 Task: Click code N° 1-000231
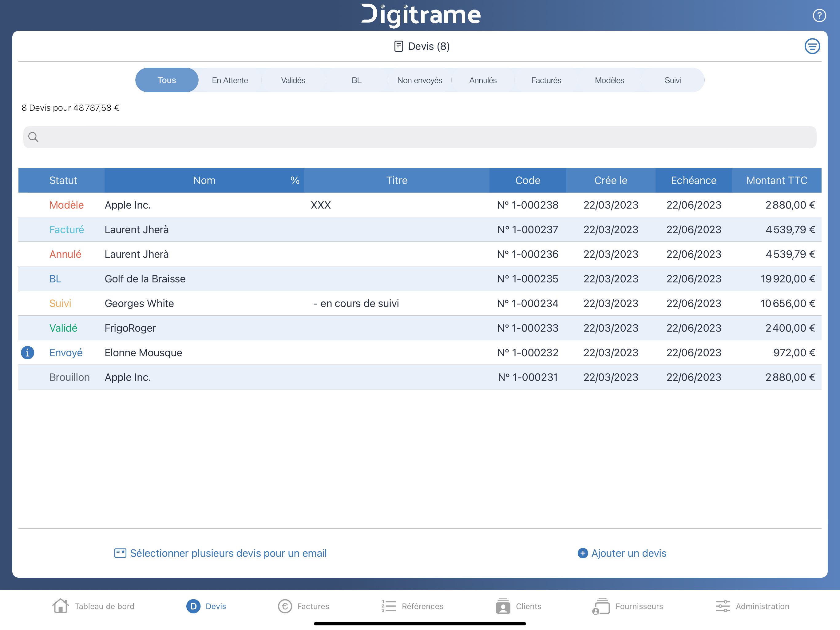click(528, 377)
